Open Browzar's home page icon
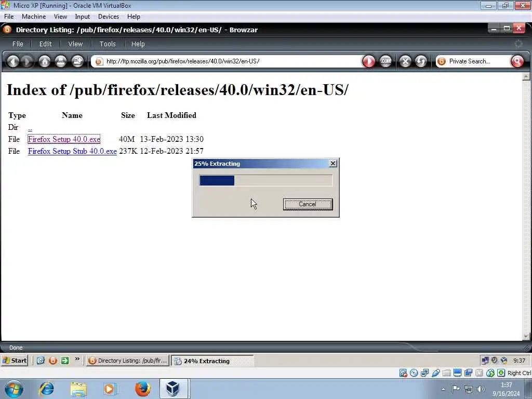Viewport: 532px width, 399px height. [45, 61]
